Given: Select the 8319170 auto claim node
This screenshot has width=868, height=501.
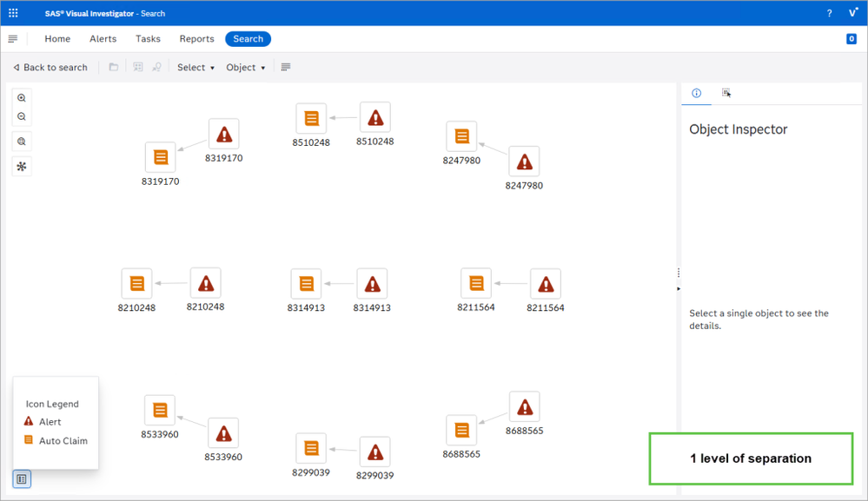Looking at the screenshot, I should tap(161, 157).
